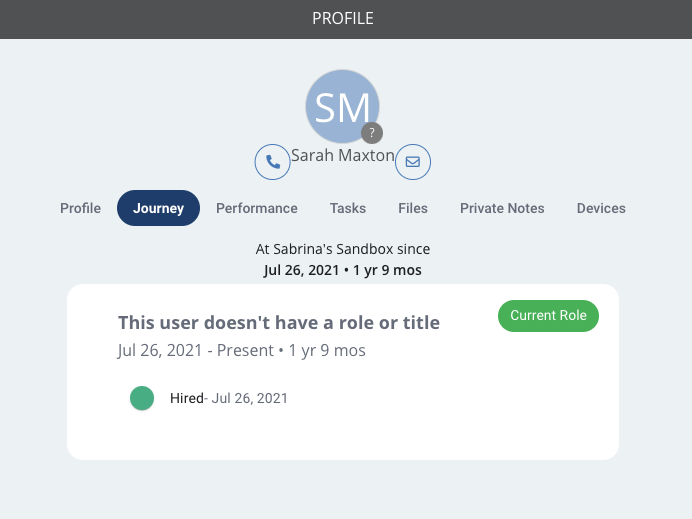Click the role title heading text

pos(279,323)
